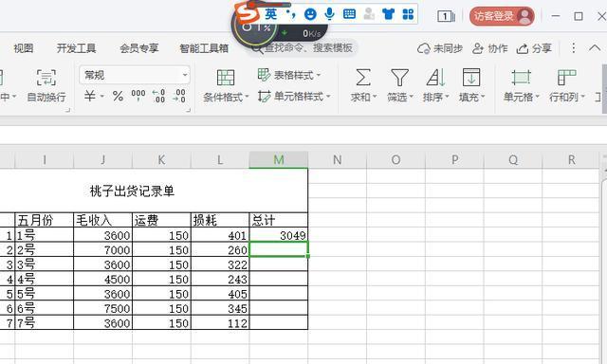
Task: Click the 条件格式 (Conditional Formatting) icon
Action: (226, 78)
